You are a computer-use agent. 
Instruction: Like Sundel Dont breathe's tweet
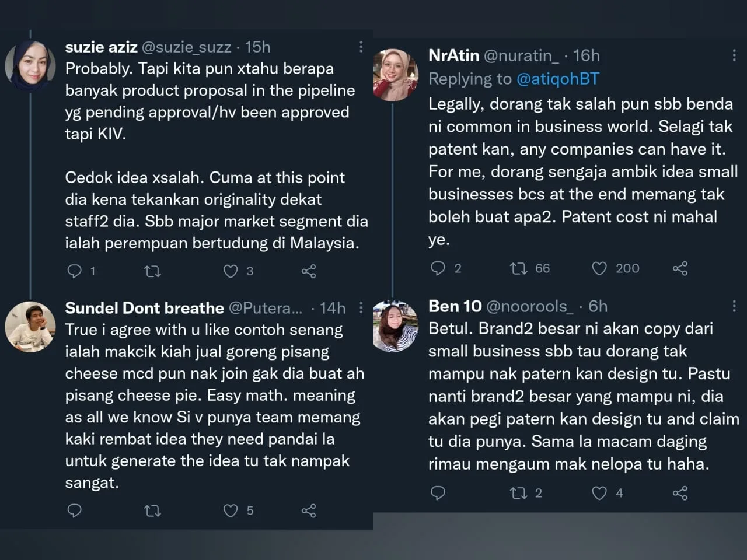(231, 511)
